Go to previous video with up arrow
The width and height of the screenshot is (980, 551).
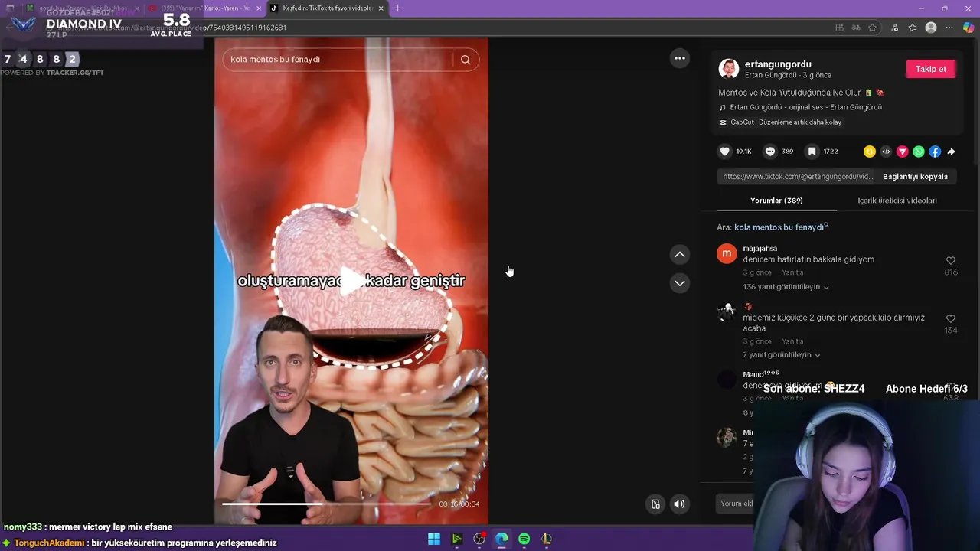point(679,254)
